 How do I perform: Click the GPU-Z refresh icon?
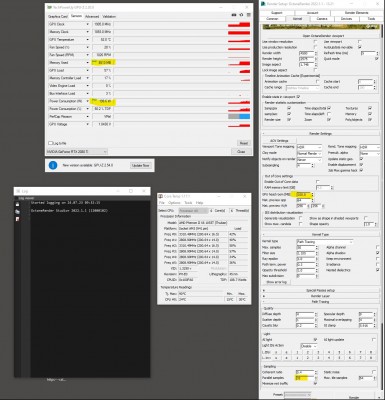(x=241, y=15)
